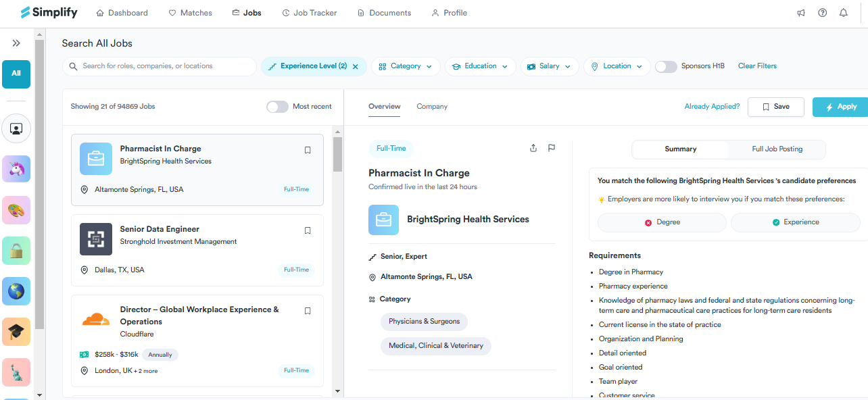Viewport: 868px width, 400px height.
Task: Expand the left sidebar with double chevron
Action: (16, 43)
